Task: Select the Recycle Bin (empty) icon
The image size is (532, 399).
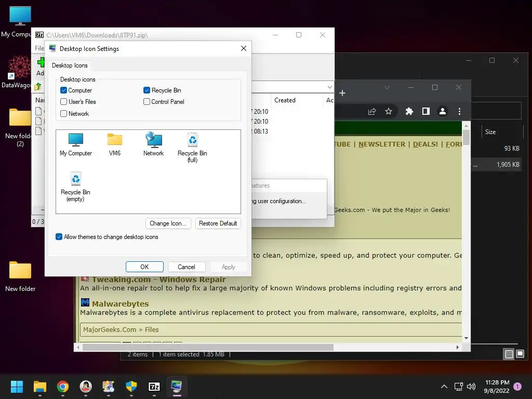Action: pyautogui.click(x=75, y=187)
